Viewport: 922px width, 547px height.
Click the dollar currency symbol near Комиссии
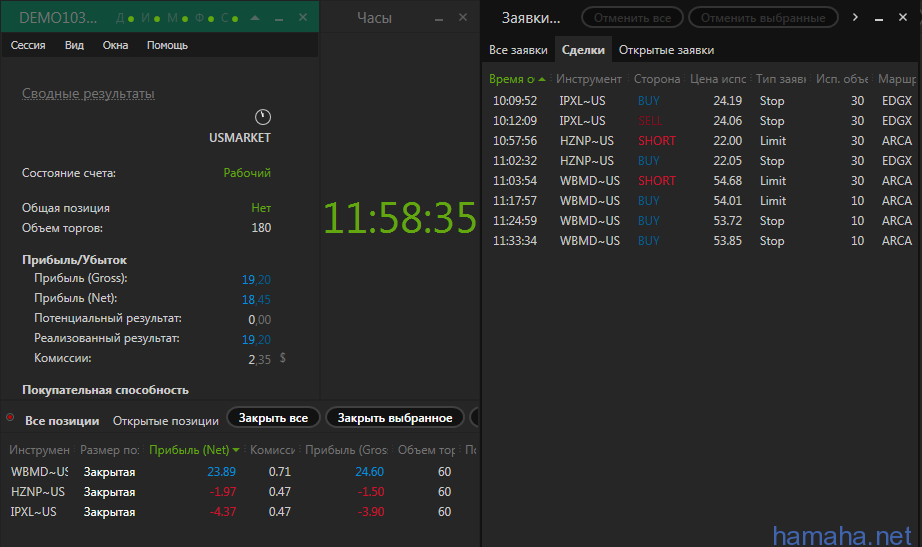283,358
